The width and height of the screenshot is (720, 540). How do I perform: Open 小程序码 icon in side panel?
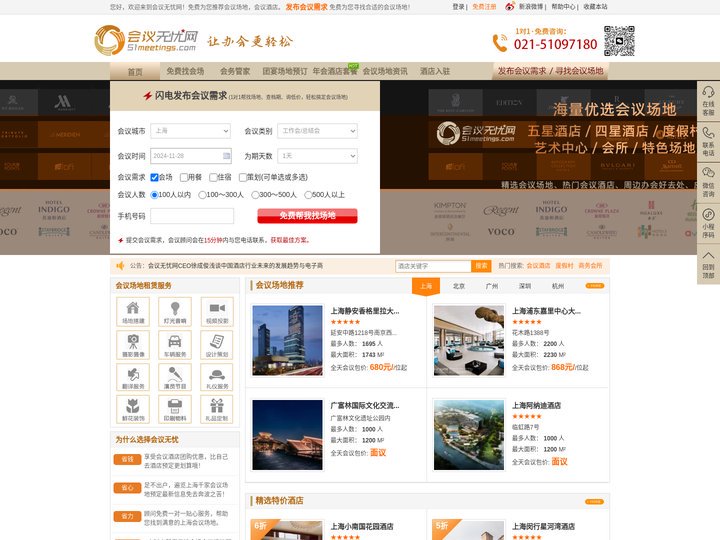click(x=708, y=223)
